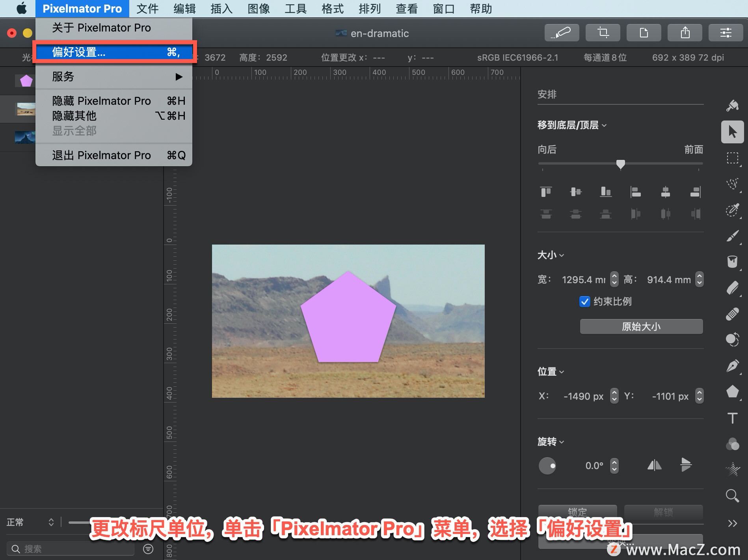
Task: Click the width stepper arrows
Action: click(614, 279)
